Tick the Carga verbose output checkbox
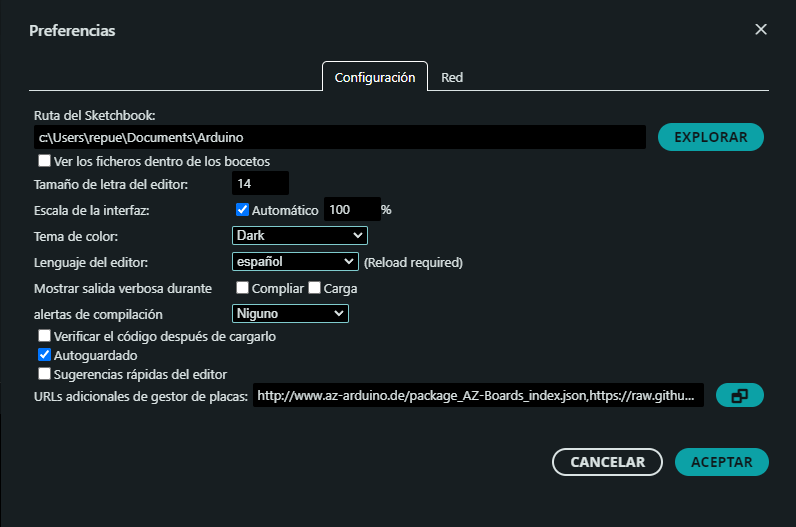Image resolution: width=796 pixels, height=527 pixels. pos(314,288)
